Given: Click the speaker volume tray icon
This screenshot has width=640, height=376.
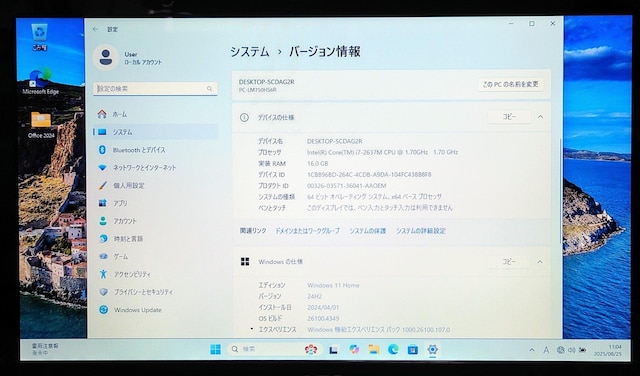Looking at the screenshot, I should 571,350.
